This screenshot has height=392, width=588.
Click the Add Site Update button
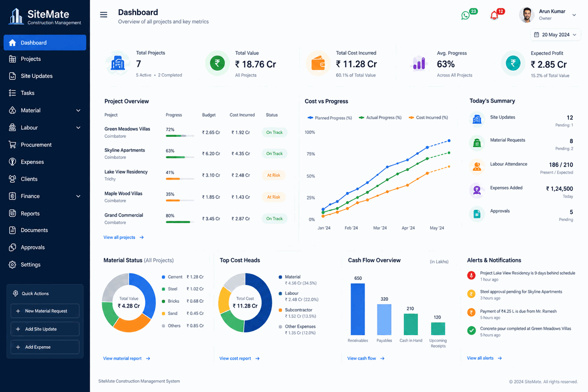point(45,329)
